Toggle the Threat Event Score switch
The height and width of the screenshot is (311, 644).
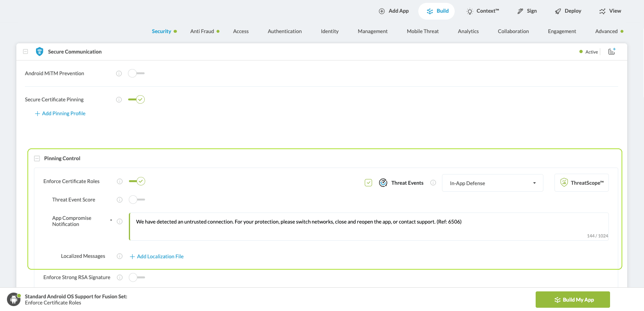(137, 200)
